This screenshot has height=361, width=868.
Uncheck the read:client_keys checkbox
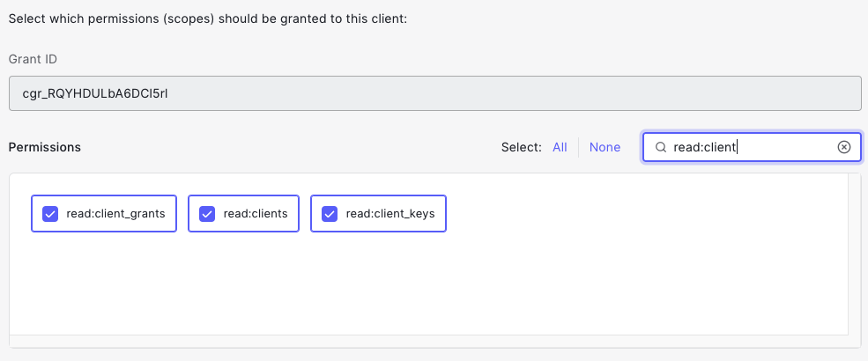pos(330,213)
